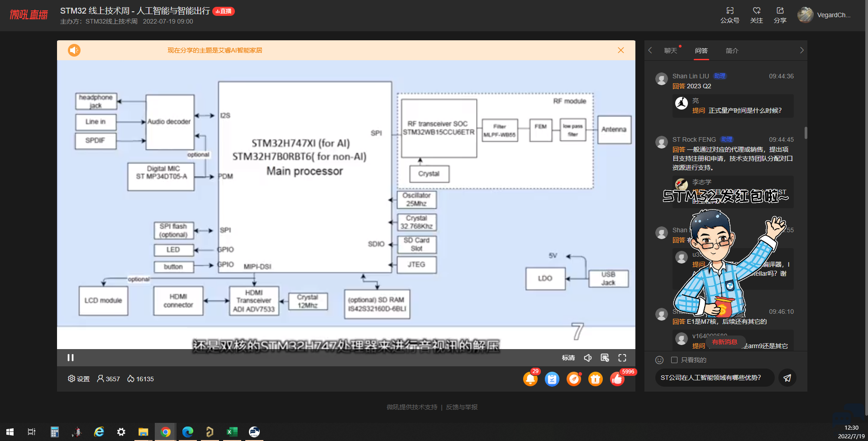Open the VegardCh... user profile avatar

[806, 15]
